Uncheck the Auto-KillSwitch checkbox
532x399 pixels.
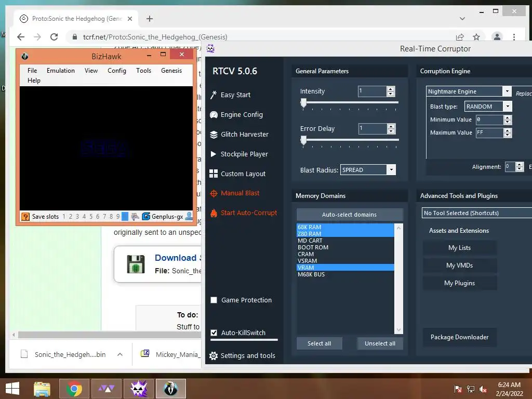214,333
